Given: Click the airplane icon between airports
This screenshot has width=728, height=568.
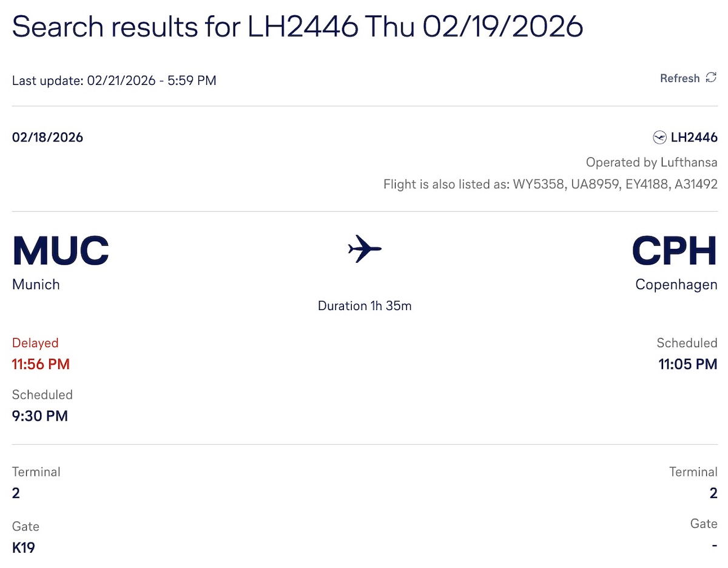Looking at the screenshot, I should (x=365, y=249).
